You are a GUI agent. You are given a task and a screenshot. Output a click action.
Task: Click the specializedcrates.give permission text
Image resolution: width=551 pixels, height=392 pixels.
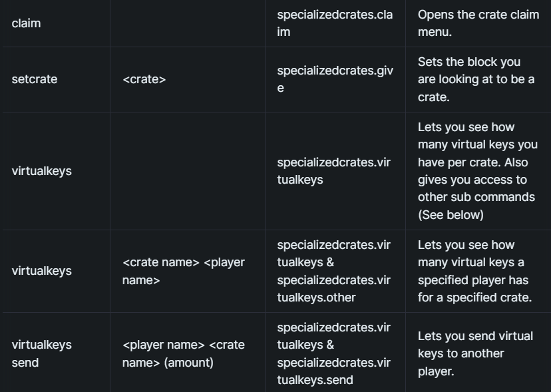pyautogui.click(x=334, y=79)
